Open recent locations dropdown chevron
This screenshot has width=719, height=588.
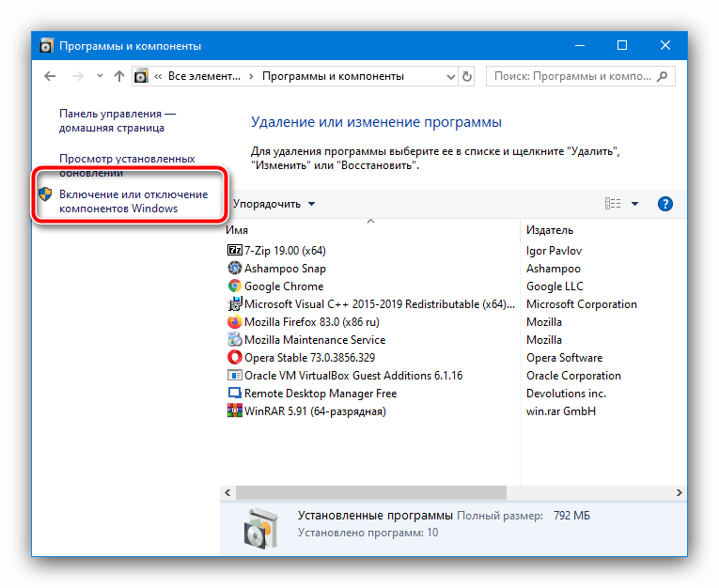click(x=100, y=76)
